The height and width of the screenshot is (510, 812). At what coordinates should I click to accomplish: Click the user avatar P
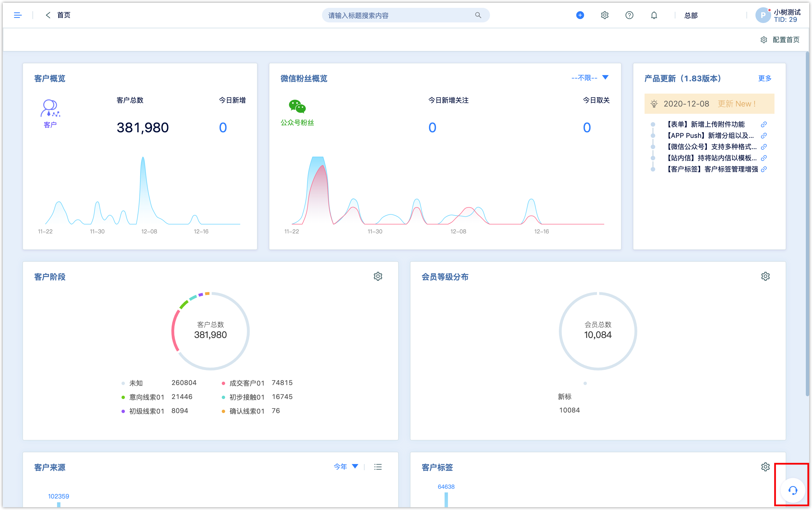click(x=763, y=15)
